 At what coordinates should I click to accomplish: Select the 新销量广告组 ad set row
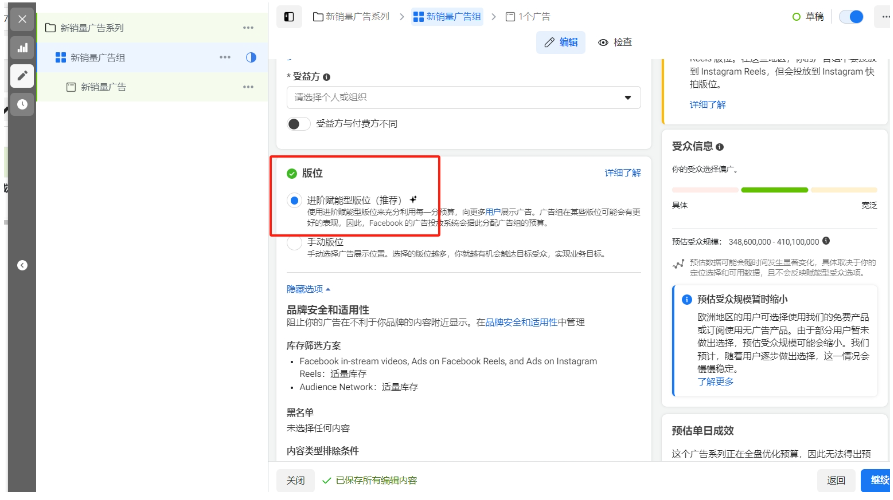pos(153,58)
